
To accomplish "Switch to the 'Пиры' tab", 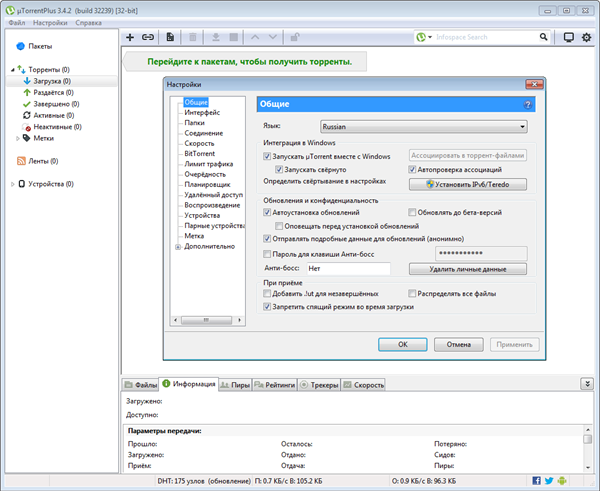I will tap(236, 384).
